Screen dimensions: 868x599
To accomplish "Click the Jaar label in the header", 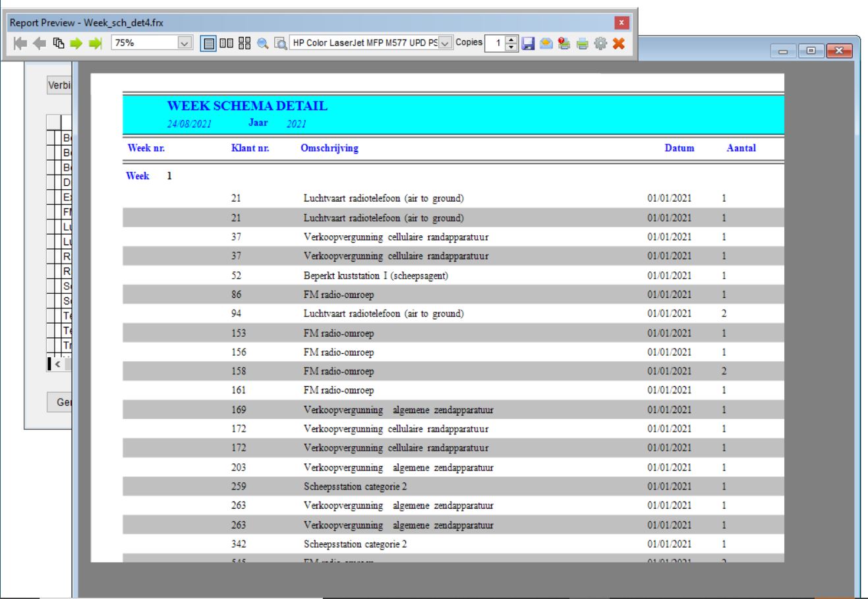I will (258, 123).
